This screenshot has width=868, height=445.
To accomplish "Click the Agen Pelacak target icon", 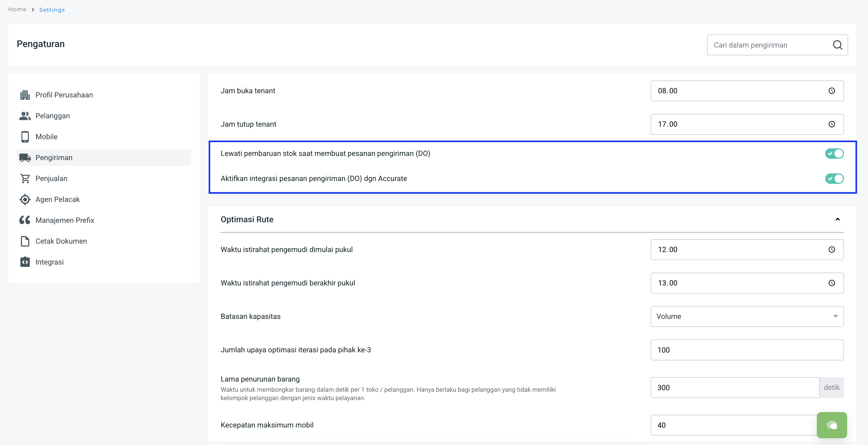I will click(x=25, y=200).
